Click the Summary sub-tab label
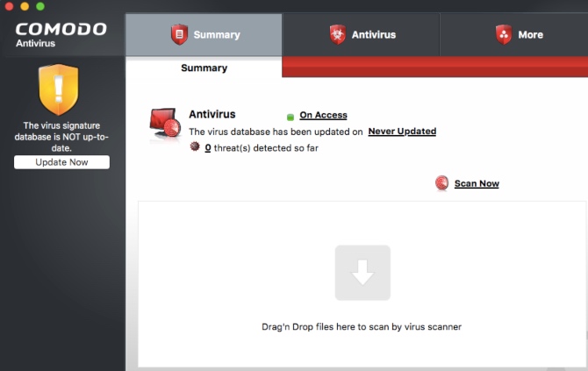This screenshot has height=371, width=588. tap(204, 68)
